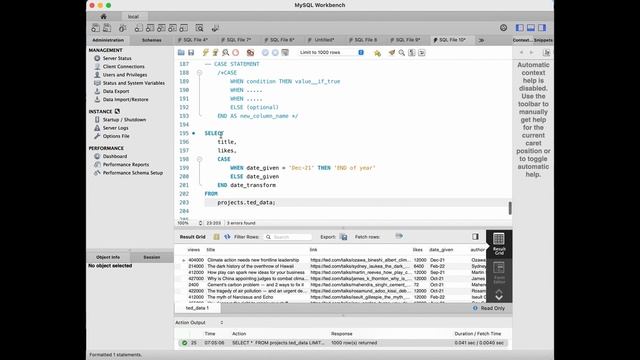Toggle continue-on-error icon in editor toolbar
The height and width of the screenshot is (360, 640).
coord(250,53)
